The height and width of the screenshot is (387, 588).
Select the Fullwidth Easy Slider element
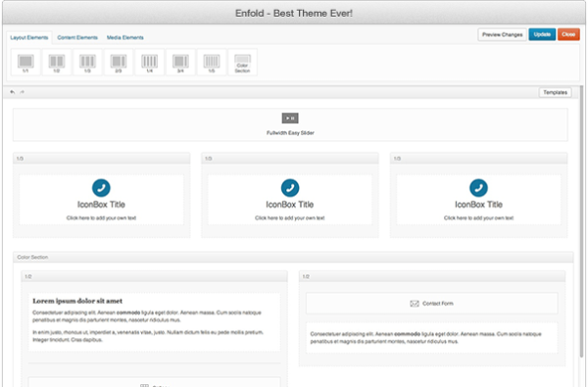click(x=290, y=124)
